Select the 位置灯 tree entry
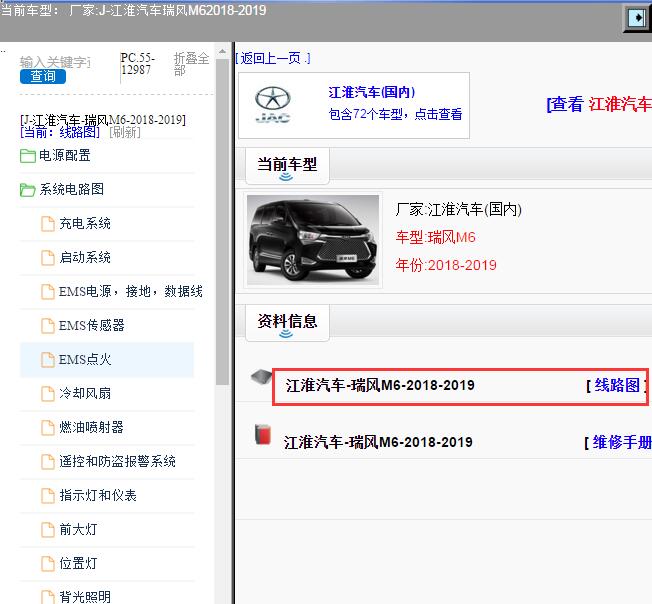652x604 pixels. point(78,564)
